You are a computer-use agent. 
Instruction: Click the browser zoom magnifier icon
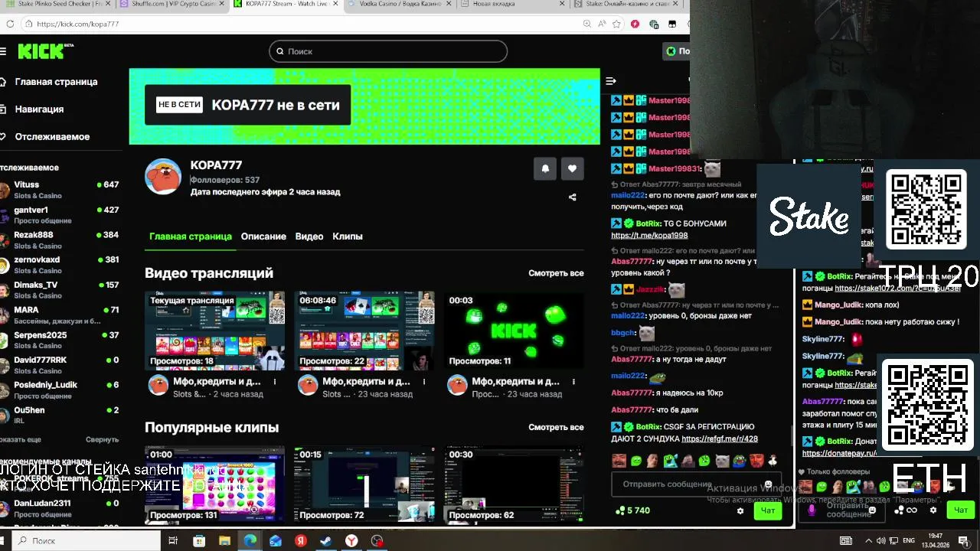point(587,24)
